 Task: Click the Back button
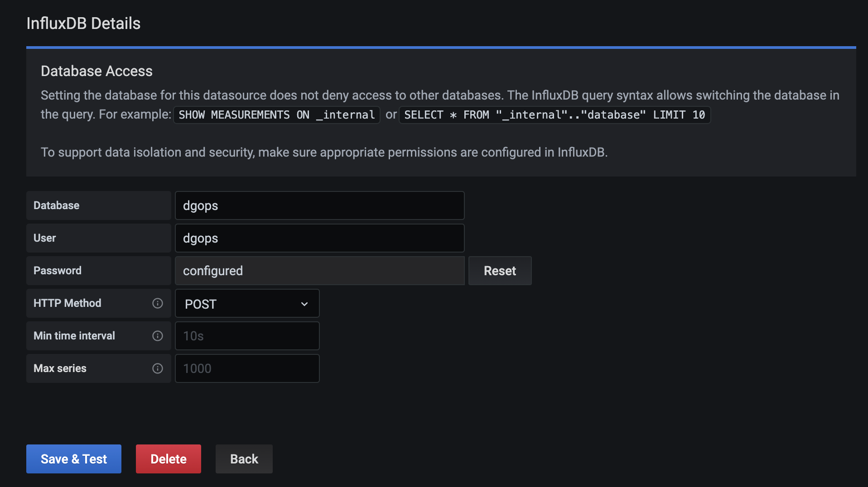tap(244, 458)
